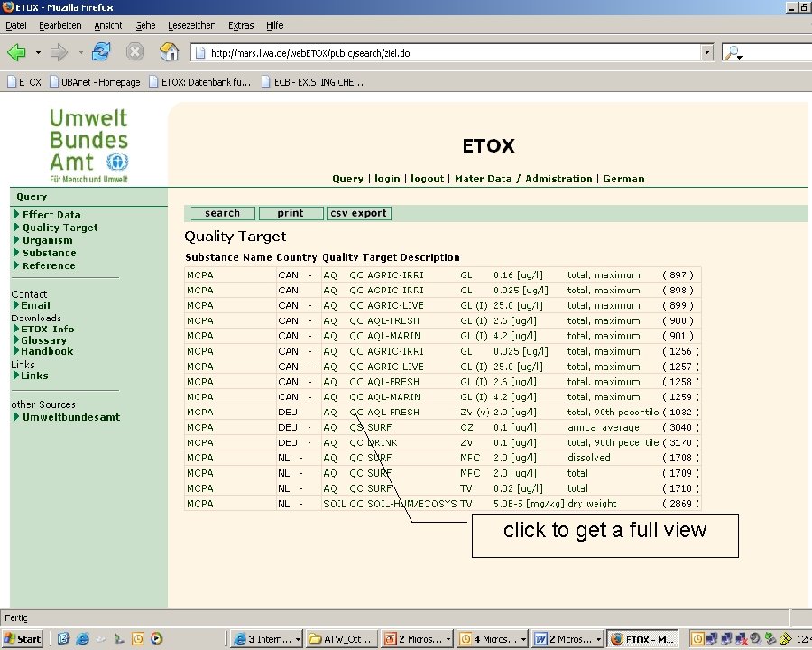Click the SOIL row with ID 2869

(442, 504)
